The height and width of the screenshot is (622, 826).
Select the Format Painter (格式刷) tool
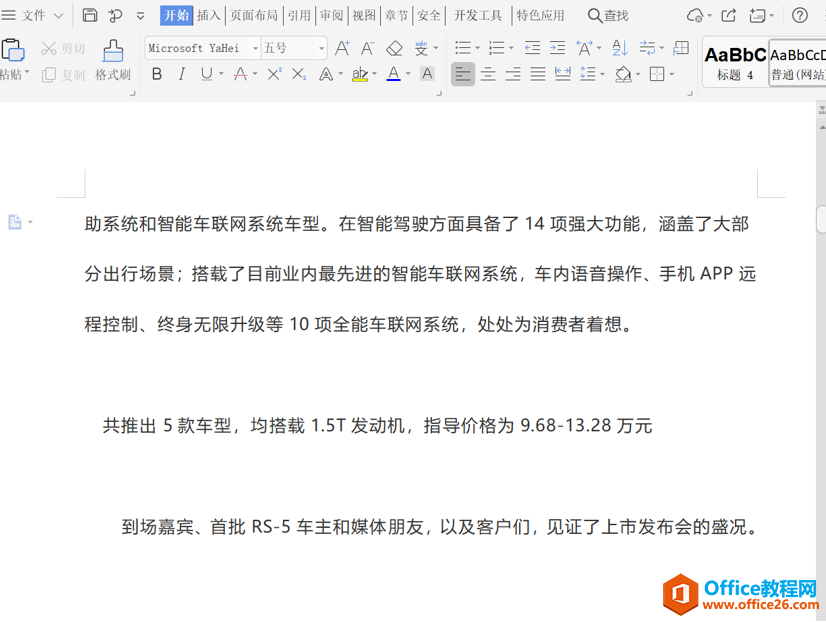[113, 61]
